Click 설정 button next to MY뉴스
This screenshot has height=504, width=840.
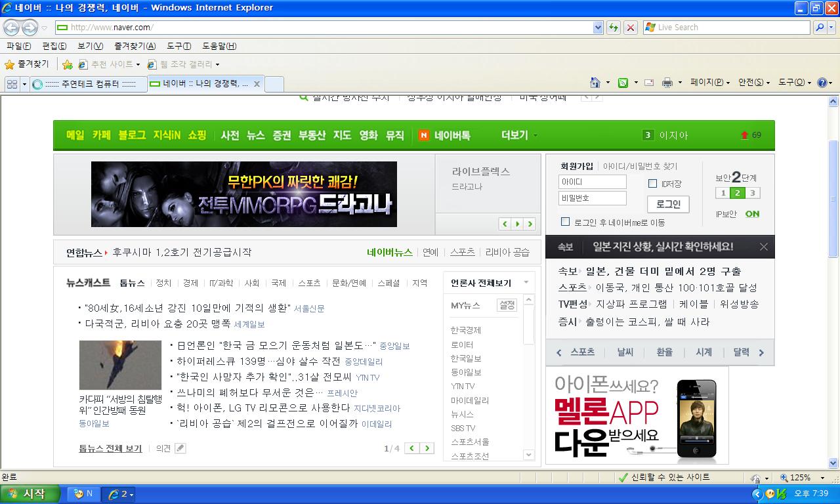click(x=507, y=305)
